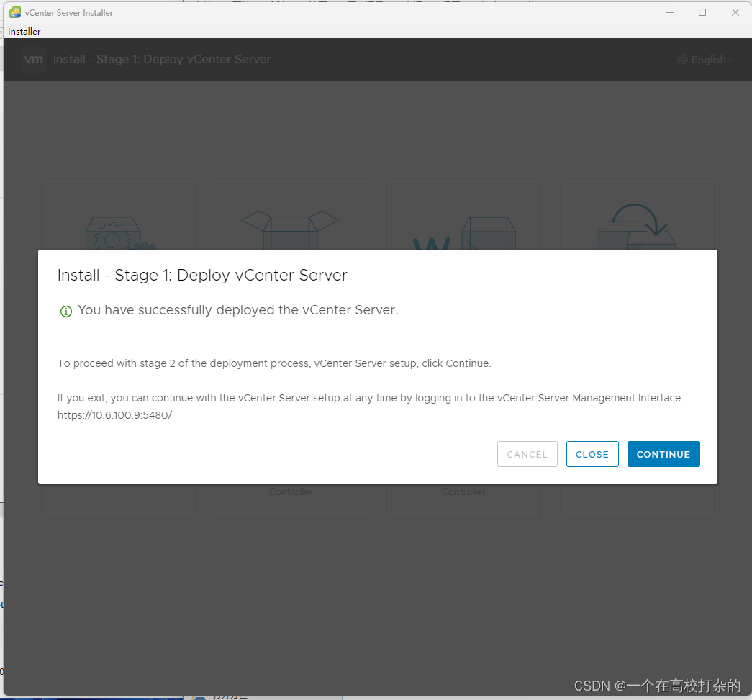Click the CONTINUE button
Image resolution: width=752 pixels, height=700 pixels.
point(663,454)
